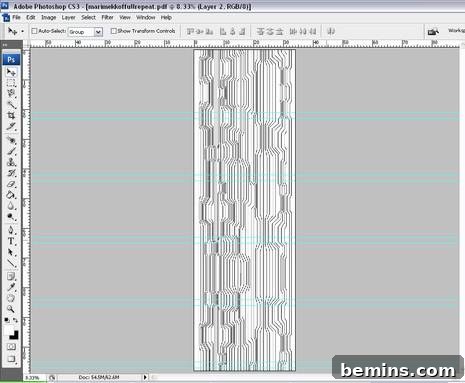Click the Ps logo atop toolbox
465x383 pixels.
pyautogui.click(x=11, y=60)
